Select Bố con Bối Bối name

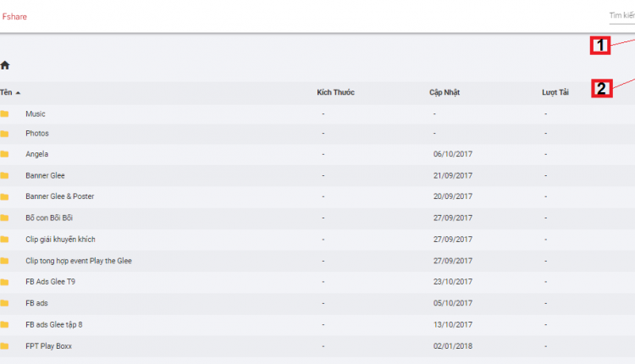point(49,218)
